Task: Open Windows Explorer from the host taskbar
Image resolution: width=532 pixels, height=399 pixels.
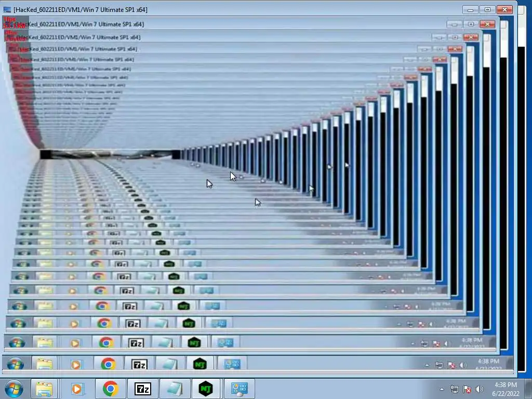Action: point(44,389)
